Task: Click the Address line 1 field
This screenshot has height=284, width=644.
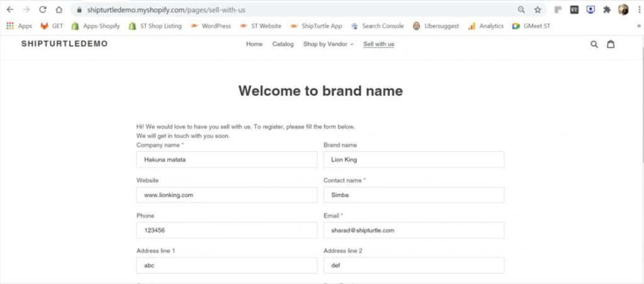Action: (226, 266)
